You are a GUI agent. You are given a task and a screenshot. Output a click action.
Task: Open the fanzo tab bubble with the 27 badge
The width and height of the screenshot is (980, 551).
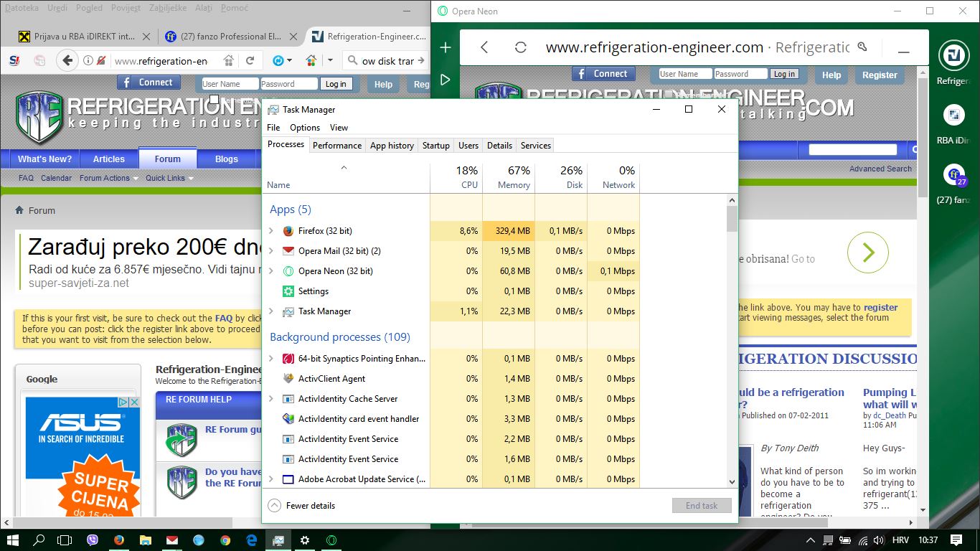(x=954, y=174)
